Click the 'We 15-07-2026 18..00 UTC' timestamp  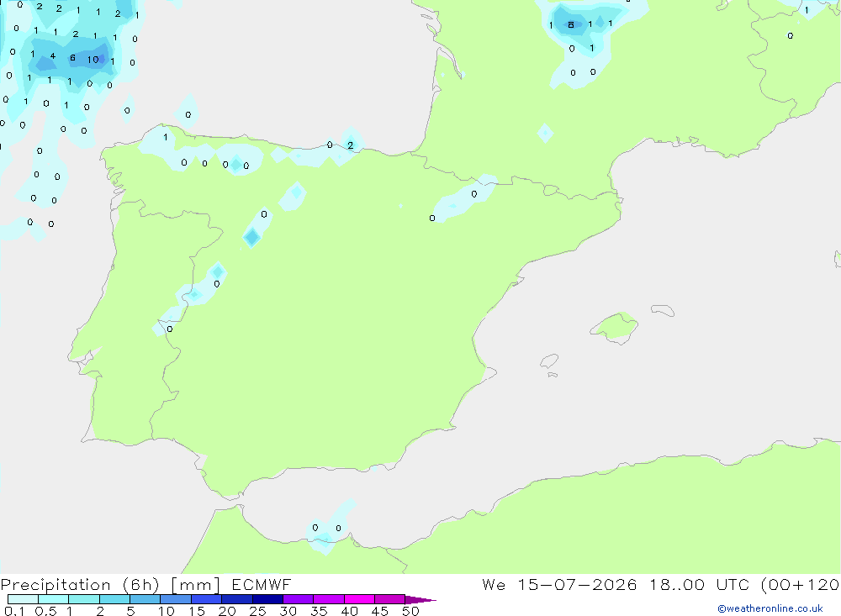tap(616, 584)
